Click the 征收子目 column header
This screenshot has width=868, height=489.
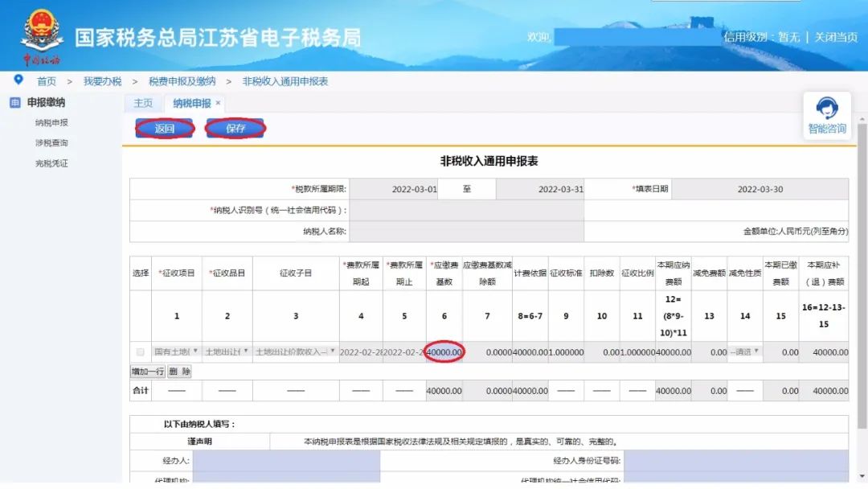click(x=296, y=273)
